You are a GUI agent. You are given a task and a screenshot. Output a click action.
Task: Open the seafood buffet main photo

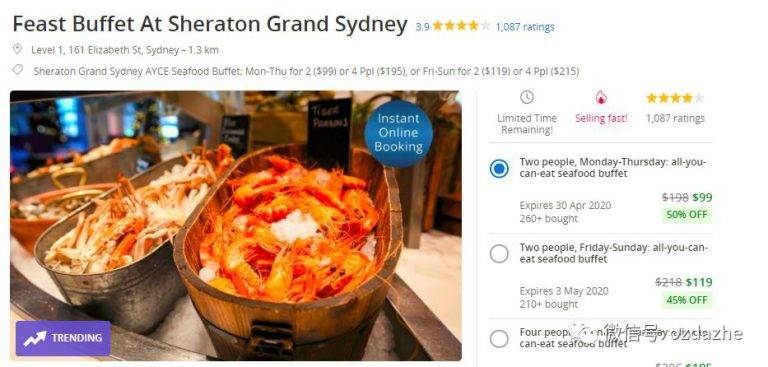(236, 226)
